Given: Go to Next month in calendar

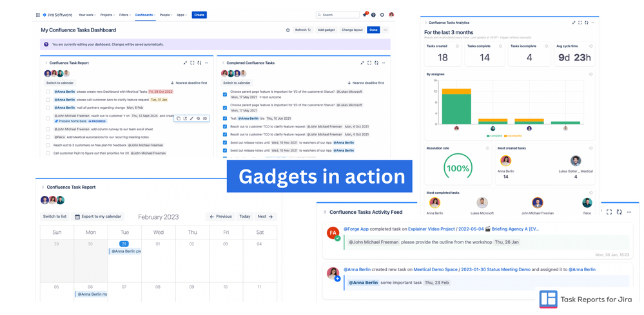Looking at the screenshot, I should pos(266,216).
